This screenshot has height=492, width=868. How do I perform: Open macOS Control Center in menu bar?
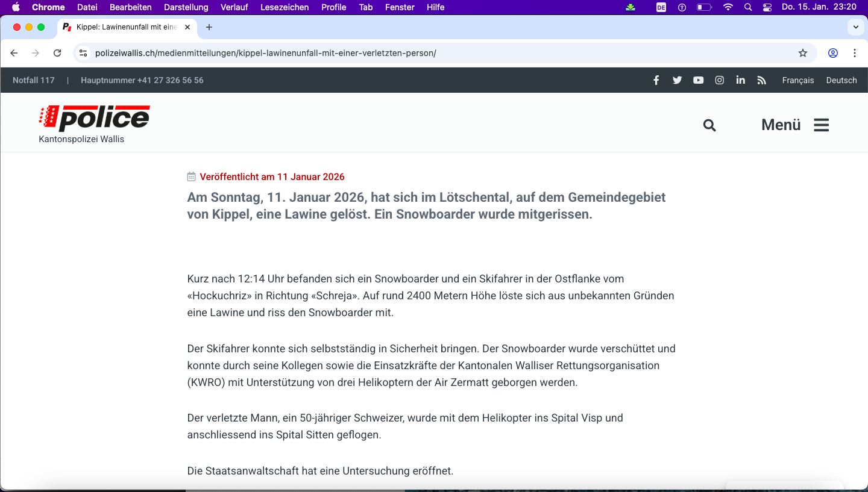pyautogui.click(x=767, y=7)
